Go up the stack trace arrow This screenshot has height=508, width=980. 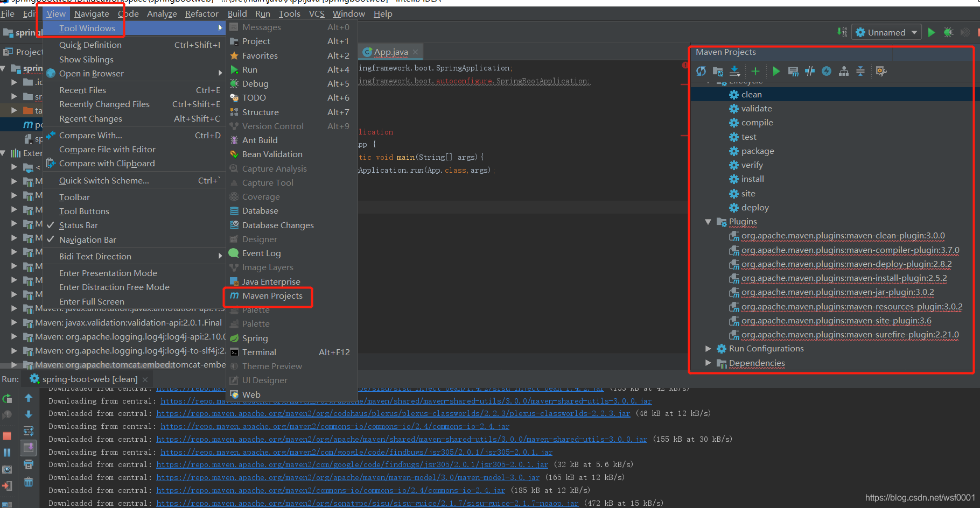tap(29, 398)
